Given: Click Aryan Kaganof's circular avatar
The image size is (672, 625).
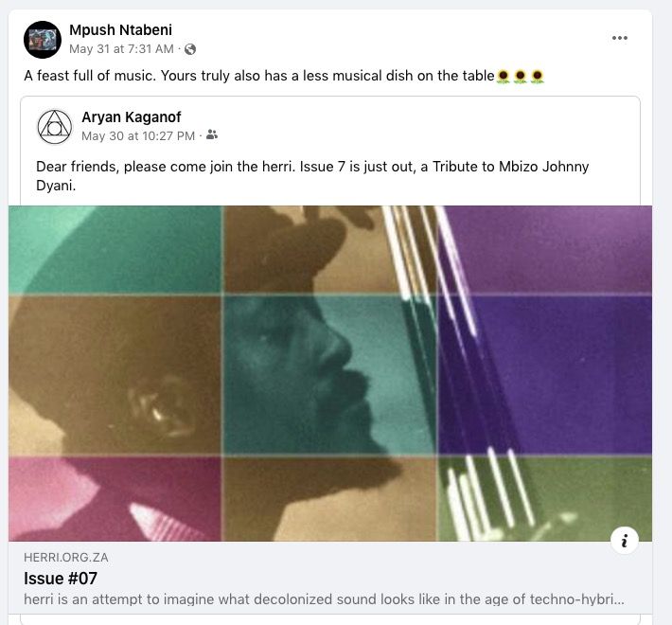Looking at the screenshot, I should [55, 127].
